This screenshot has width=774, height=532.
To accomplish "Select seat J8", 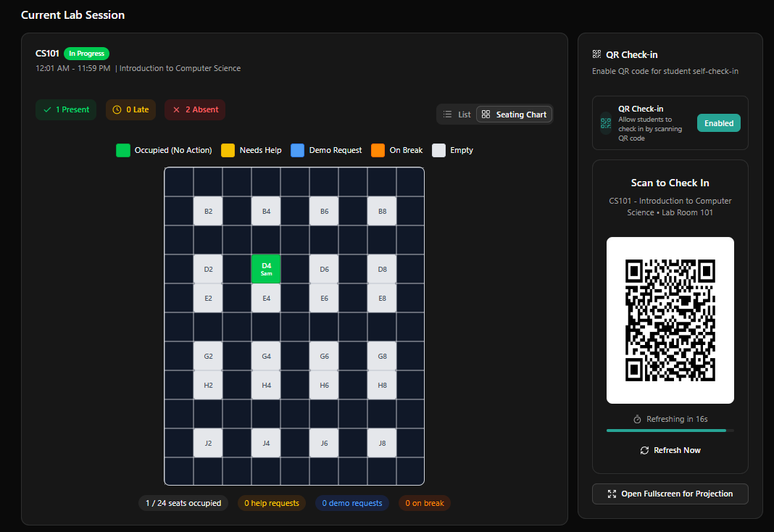I will click(x=382, y=443).
